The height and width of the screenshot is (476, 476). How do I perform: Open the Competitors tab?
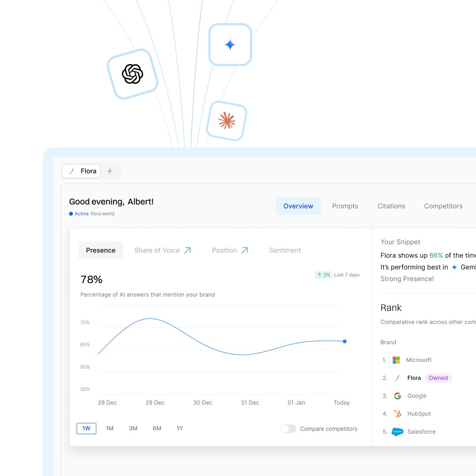point(443,206)
